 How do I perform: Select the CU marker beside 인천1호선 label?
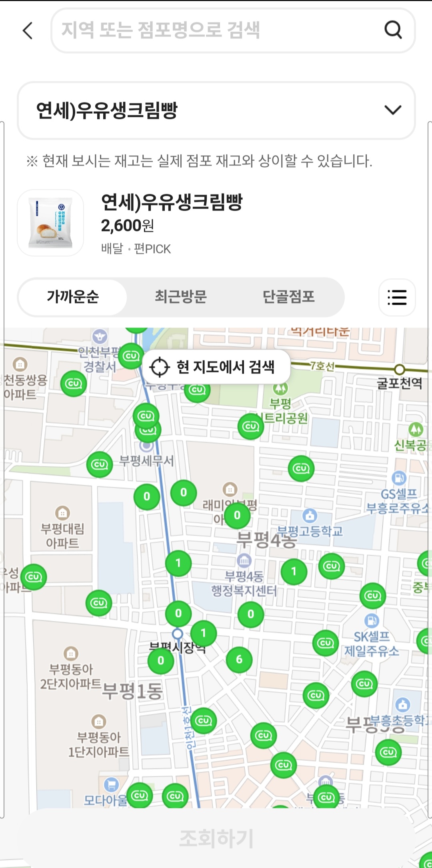point(204,721)
